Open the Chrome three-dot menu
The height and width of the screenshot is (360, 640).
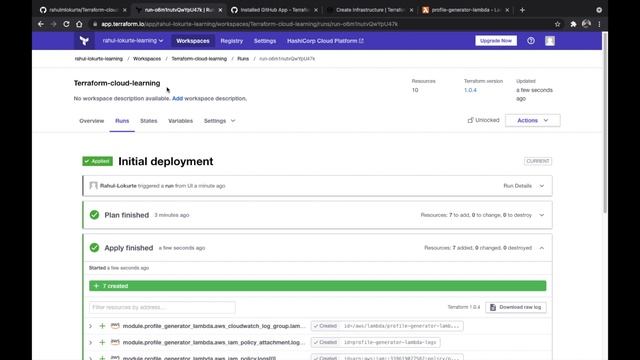point(599,24)
